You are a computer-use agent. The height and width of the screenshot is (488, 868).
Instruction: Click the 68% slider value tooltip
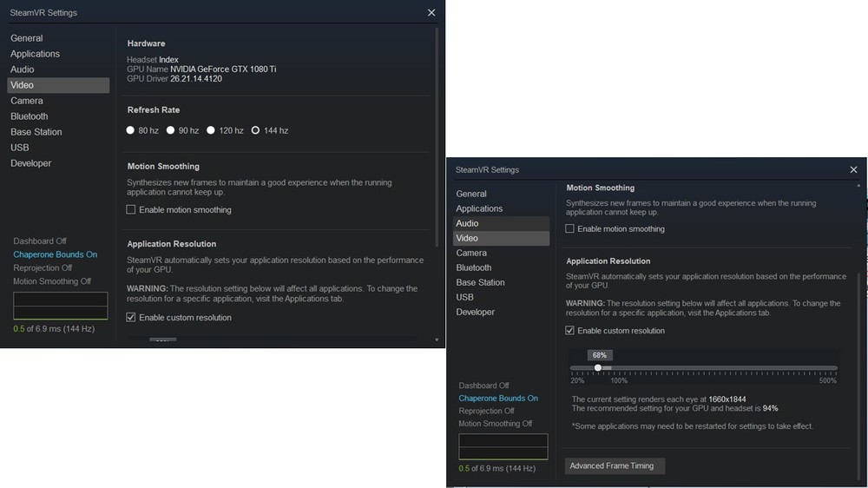tap(600, 355)
